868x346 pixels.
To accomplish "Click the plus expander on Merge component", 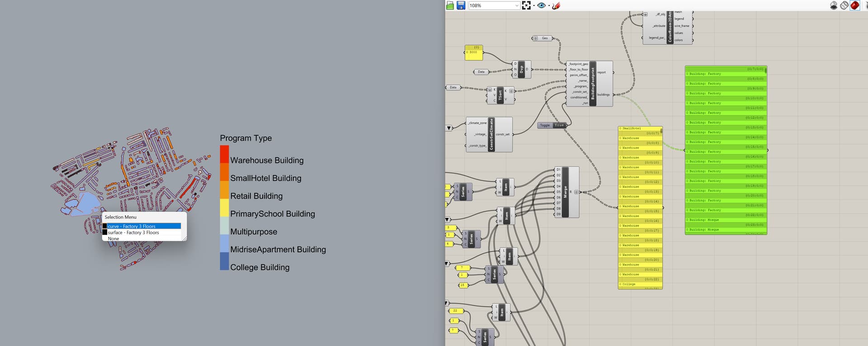I will coord(576,192).
